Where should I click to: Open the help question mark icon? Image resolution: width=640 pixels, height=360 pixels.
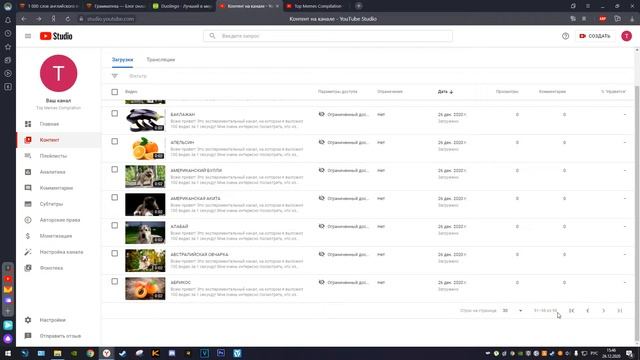(565, 36)
